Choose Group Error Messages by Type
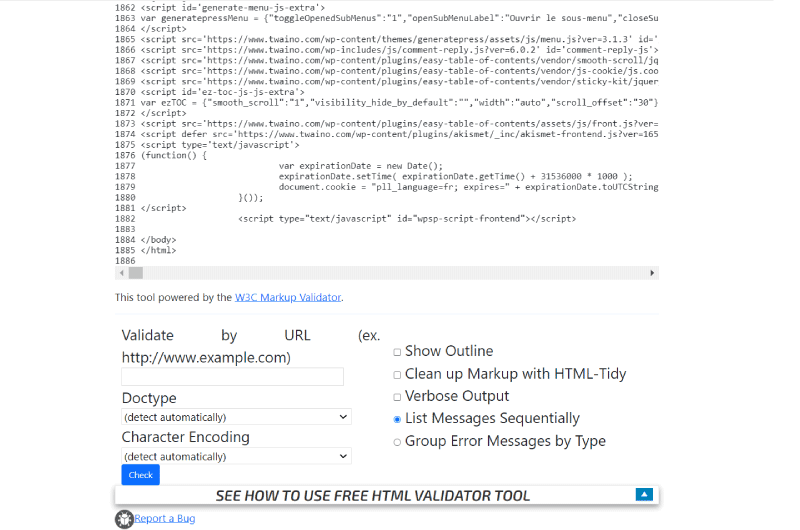The width and height of the screenshot is (800, 530). click(397, 442)
